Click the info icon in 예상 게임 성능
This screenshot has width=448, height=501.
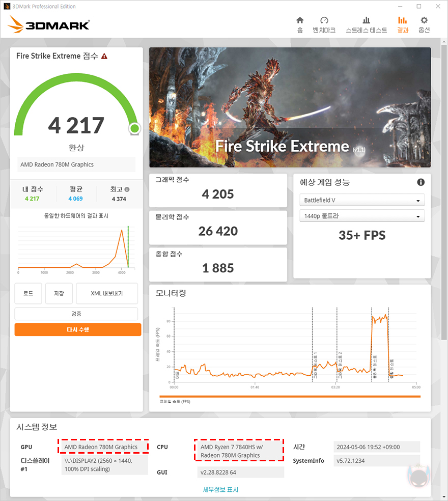pyautogui.click(x=421, y=182)
